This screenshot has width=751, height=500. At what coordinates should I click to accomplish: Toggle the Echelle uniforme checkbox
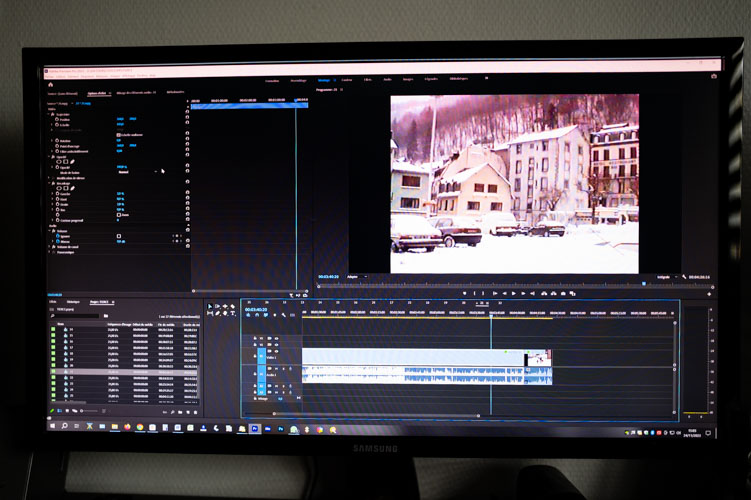pos(118,135)
